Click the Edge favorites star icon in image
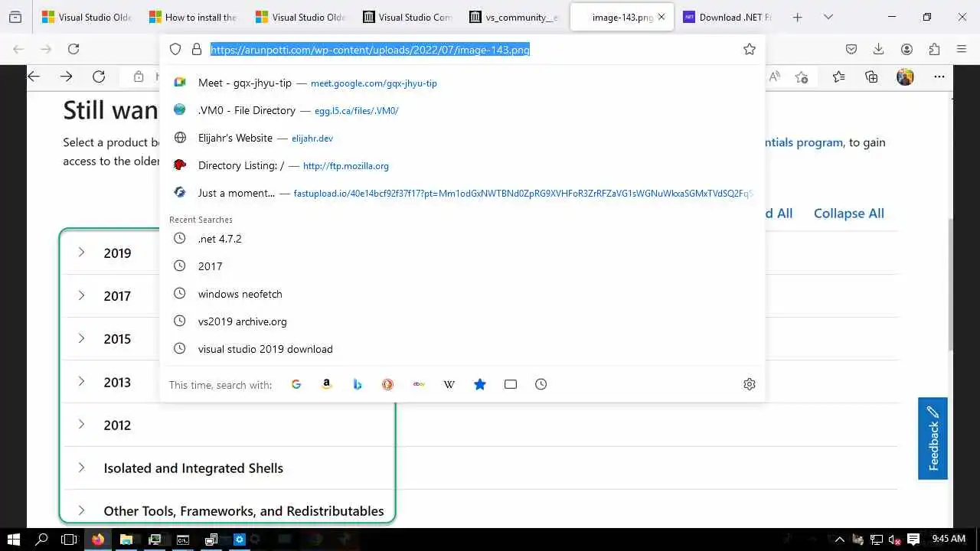The image size is (980, 551). [x=839, y=77]
